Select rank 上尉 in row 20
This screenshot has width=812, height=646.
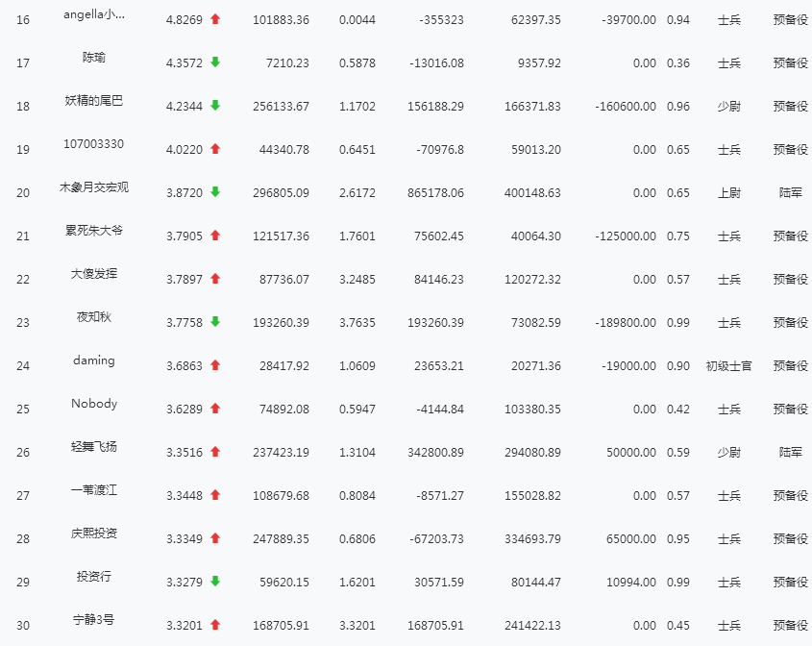tap(728, 193)
